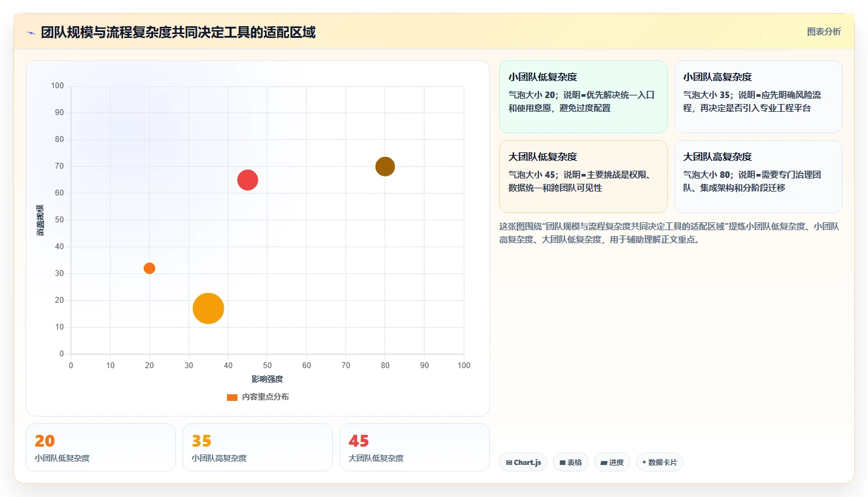Click the x-axis tick value 50
The width and height of the screenshot is (868, 497).
(268, 366)
